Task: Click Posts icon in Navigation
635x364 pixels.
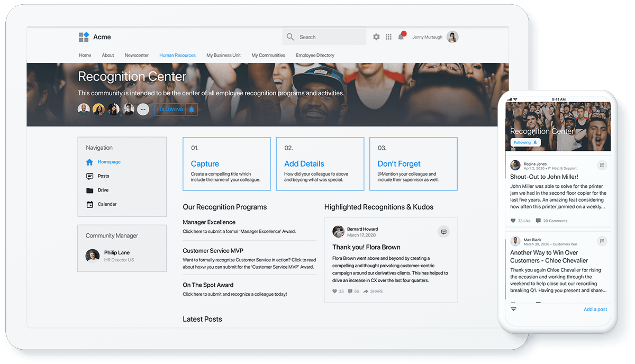Action: pos(89,176)
